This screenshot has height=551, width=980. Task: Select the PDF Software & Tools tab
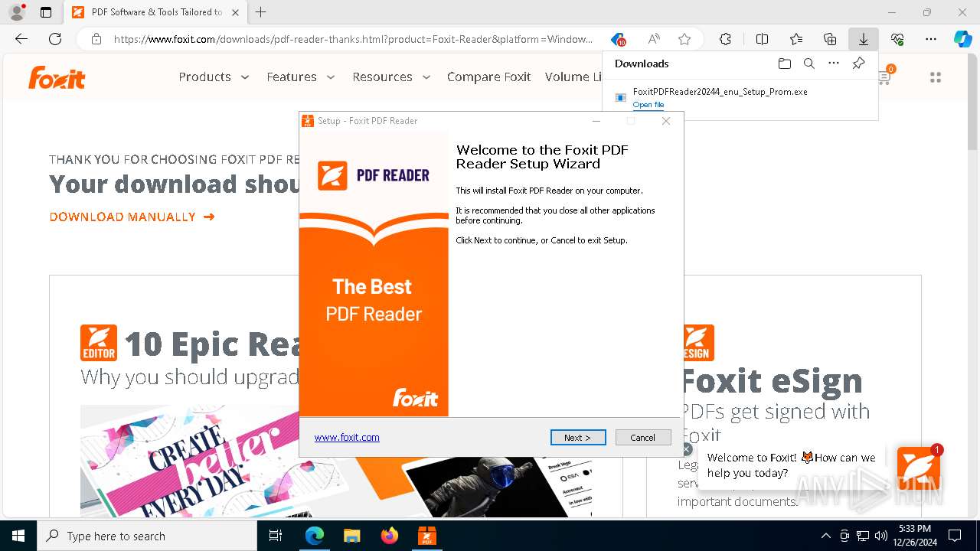[x=155, y=12]
